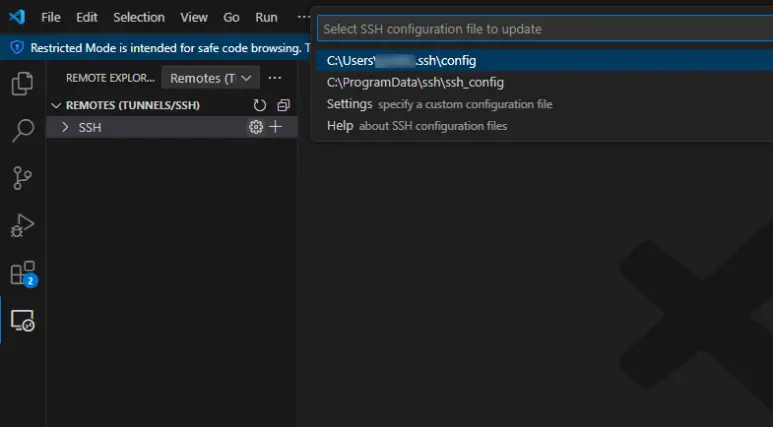Select Settings specify a custom configuration file
773x427 pixels.
point(544,104)
